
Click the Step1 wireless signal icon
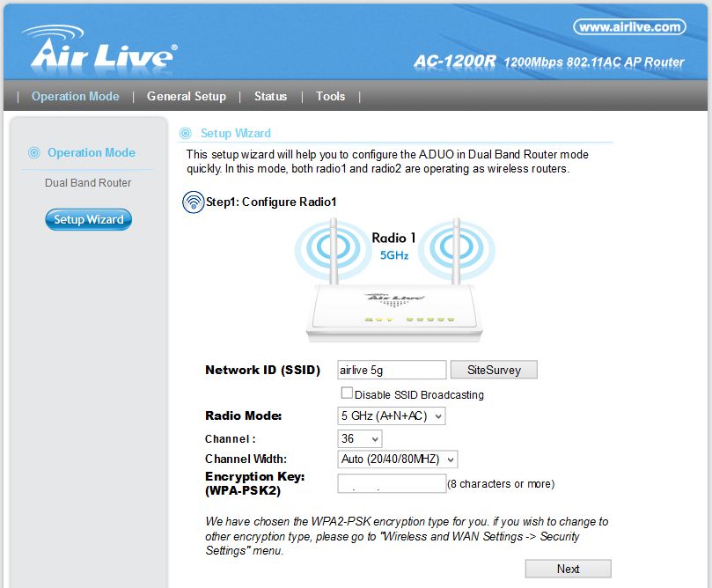click(194, 202)
